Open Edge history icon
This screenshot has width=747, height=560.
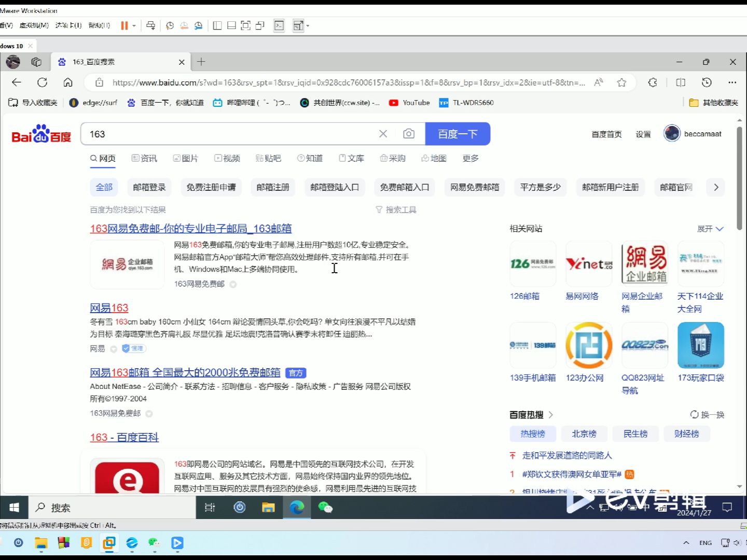pos(707,82)
